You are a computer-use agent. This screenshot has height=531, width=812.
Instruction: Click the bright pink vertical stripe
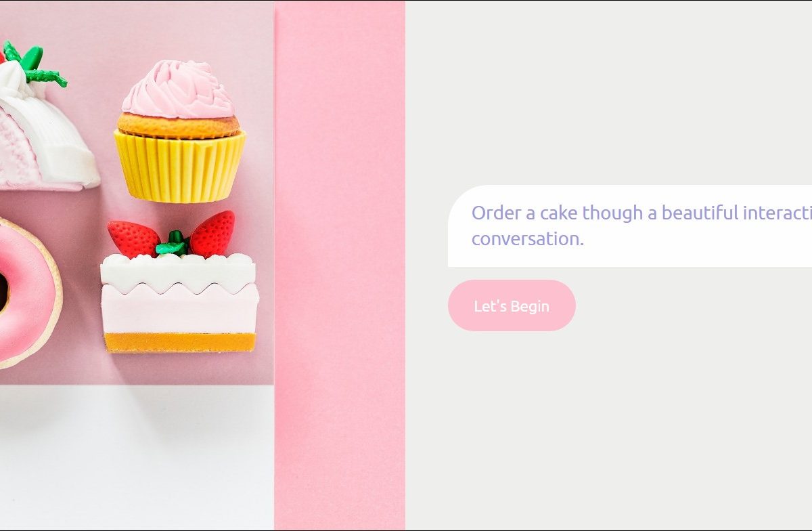(340, 265)
